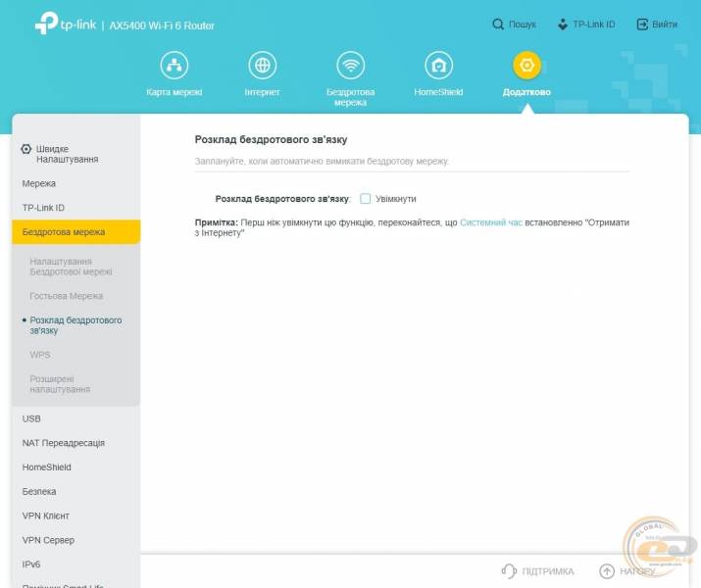Screen dimensions: 701x588
Task: Open the WPS submenu item
Action: 40,355
